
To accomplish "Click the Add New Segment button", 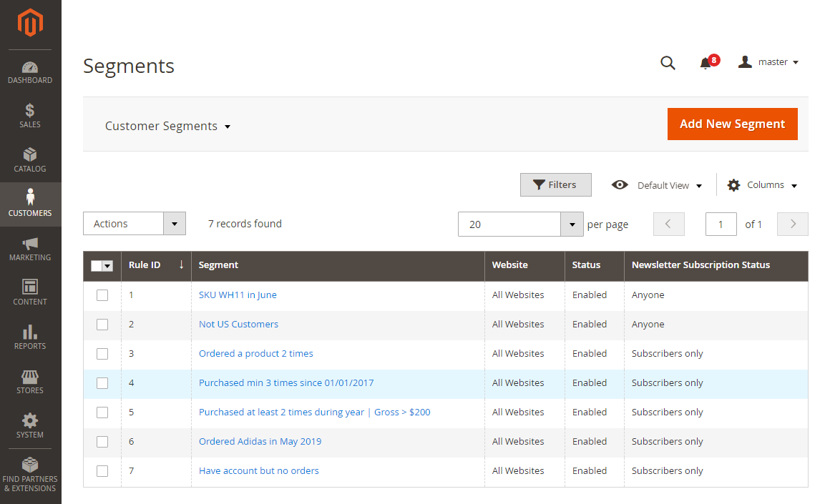I will (x=732, y=124).
